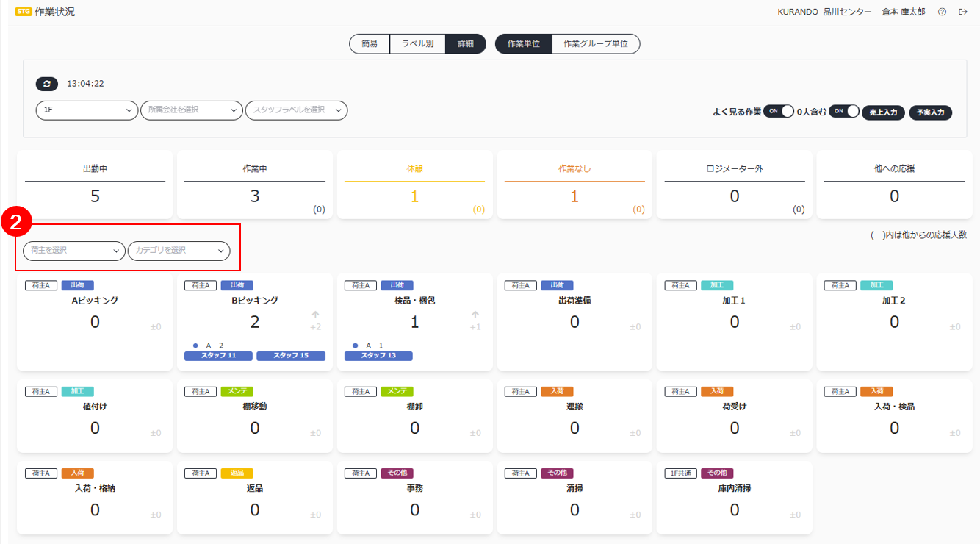This screenshot has width=980, height=544.
Task: Click the 加工１ card title
Action: pyautogui.click(x=735, y=301)
